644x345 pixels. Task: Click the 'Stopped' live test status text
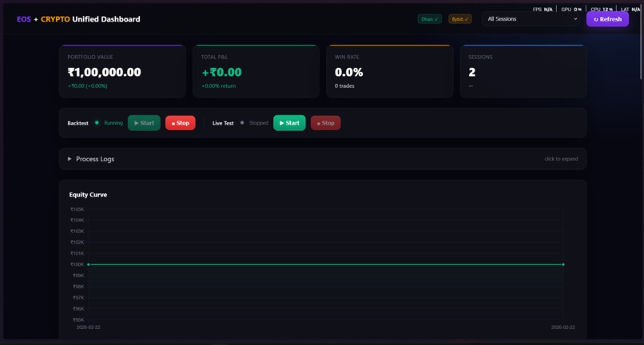259,123
